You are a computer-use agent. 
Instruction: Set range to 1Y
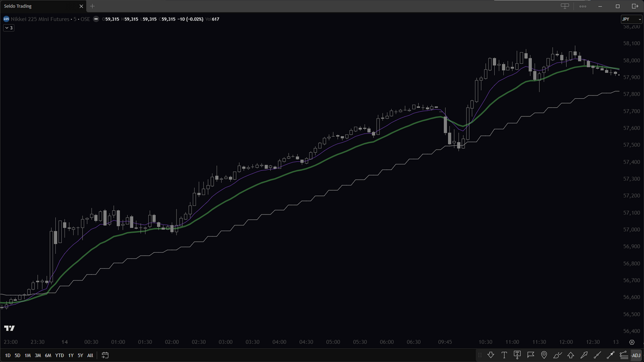70,355
